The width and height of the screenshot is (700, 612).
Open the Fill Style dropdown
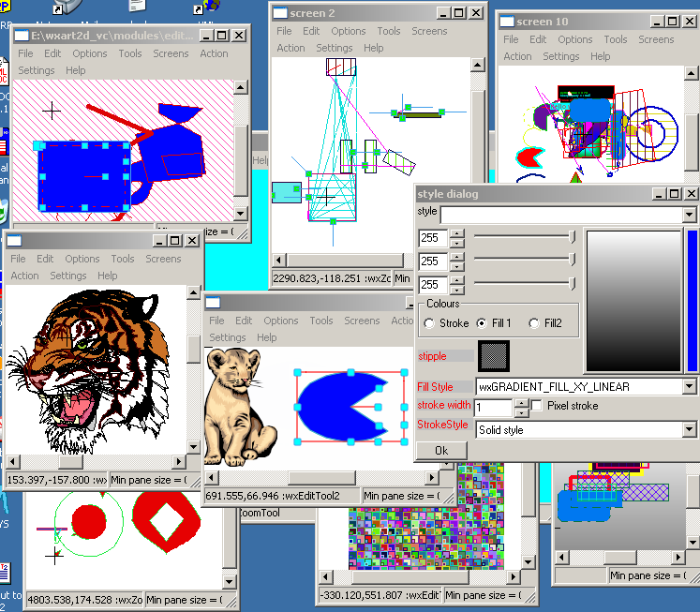coord(689,386)
